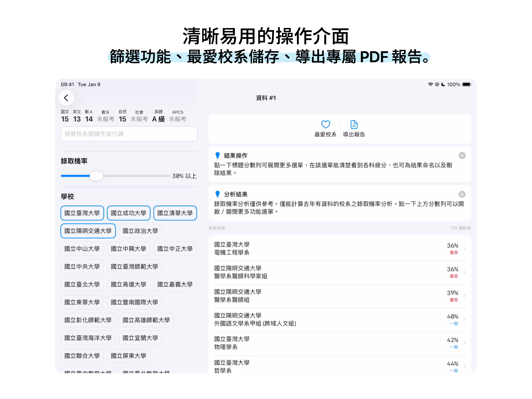
Task: Open the 外國語文學系甲組 row chevron
Action: (x=464, y=319)
